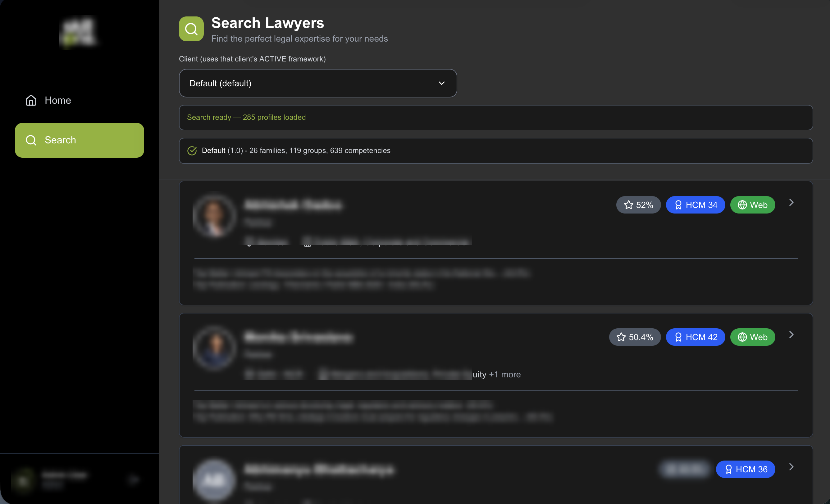830x504 pixels.
Task: Click the chevron arrow of the client dropdown
Action: 442,83
